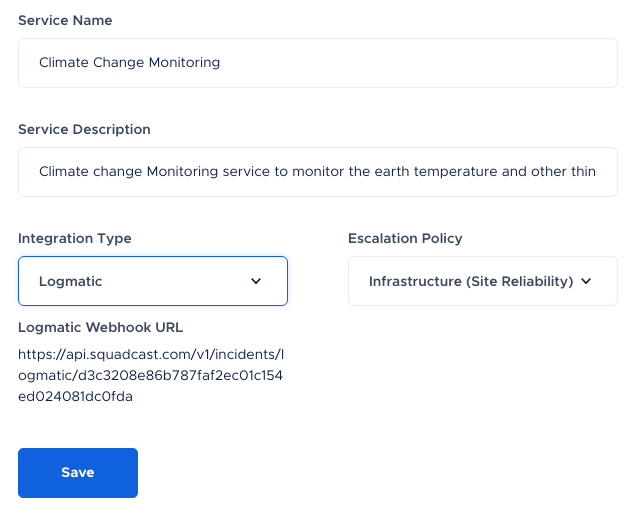Image resolution: width=626 pixels, height=513 pixels.
Task: Click the webhook URL line starting "ogmatic/d3c3208"
Action: [151, 375]
